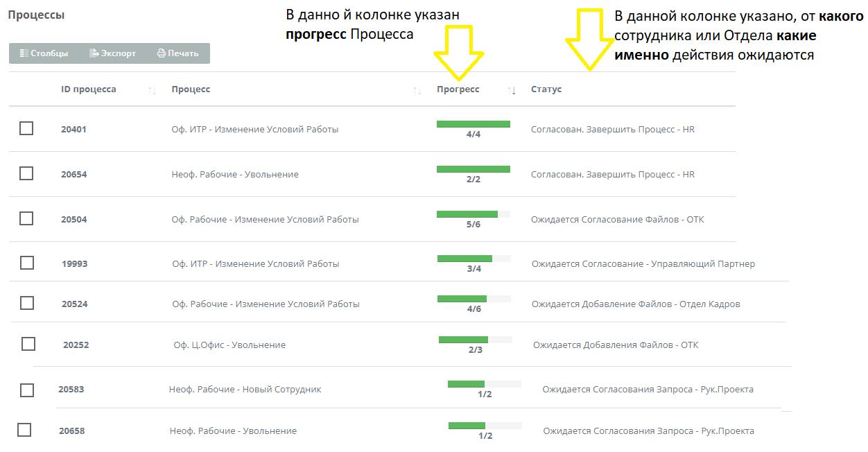
Task: Toggle the checkbox for process 19993
Action: (27, 263)
